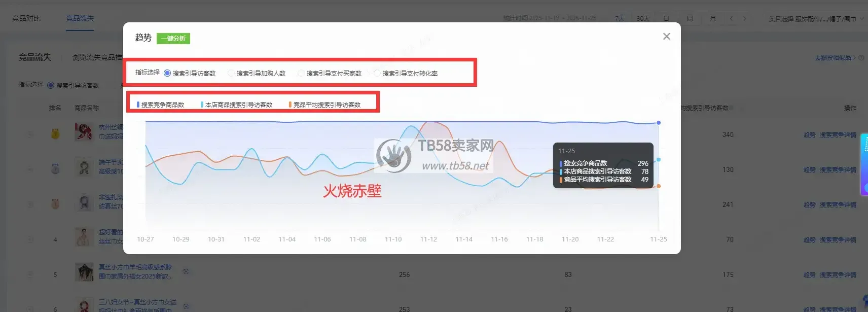Click the gold rank-1 medal icon

55,134
